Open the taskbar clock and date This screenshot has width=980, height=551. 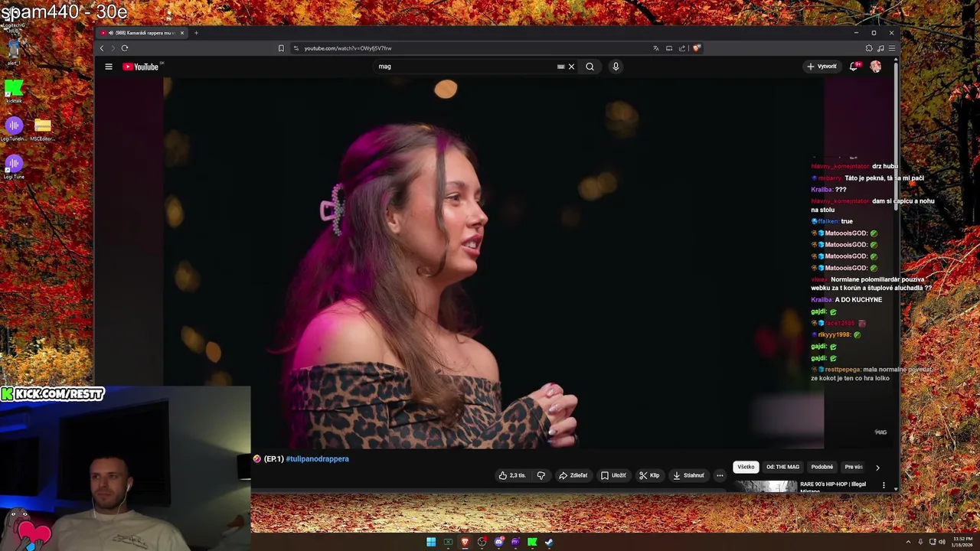coord(962,542)
